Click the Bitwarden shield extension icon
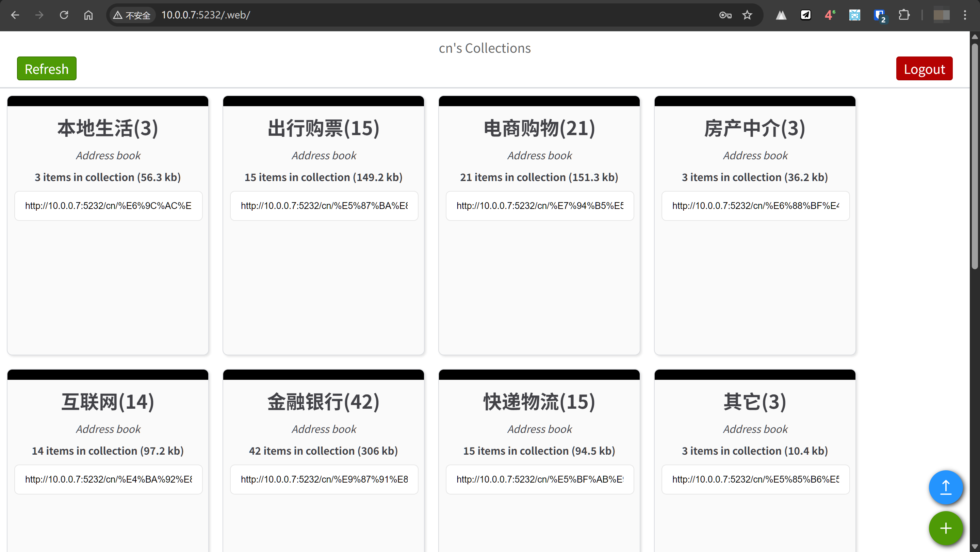Viewport: 980px width, 552px height. pos(879,16)
